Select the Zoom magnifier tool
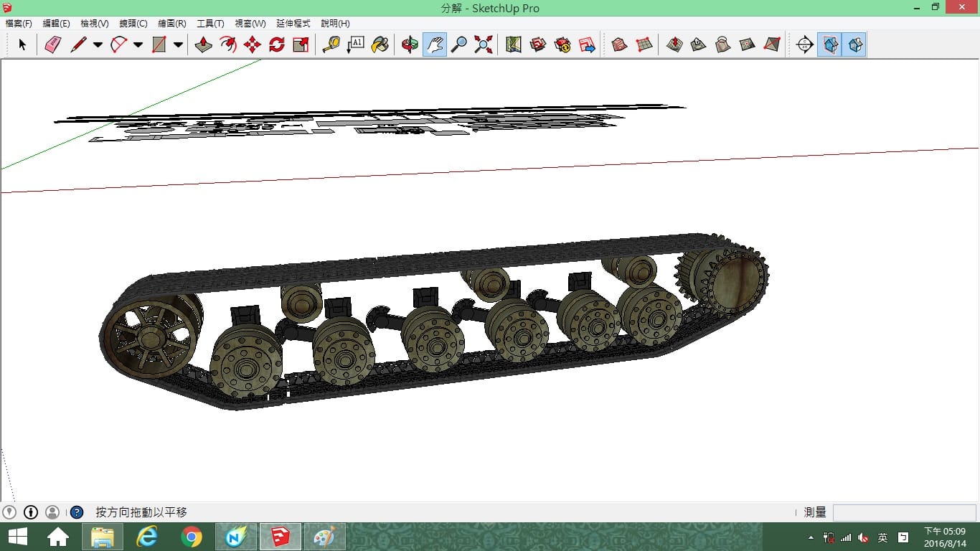 point(459,44)
